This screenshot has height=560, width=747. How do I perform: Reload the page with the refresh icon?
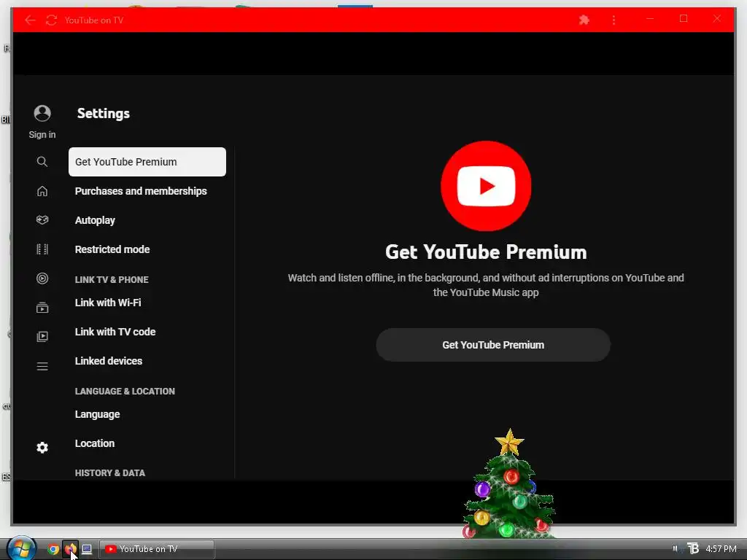click(51, 20)
